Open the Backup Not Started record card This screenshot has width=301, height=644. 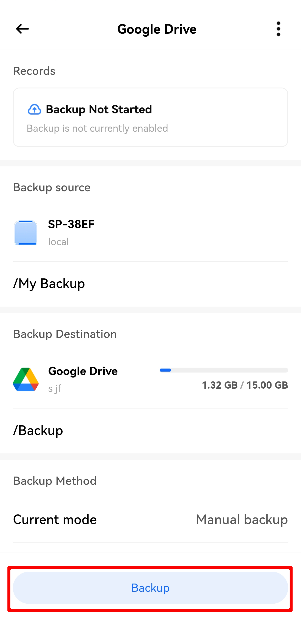pos(150,117)
